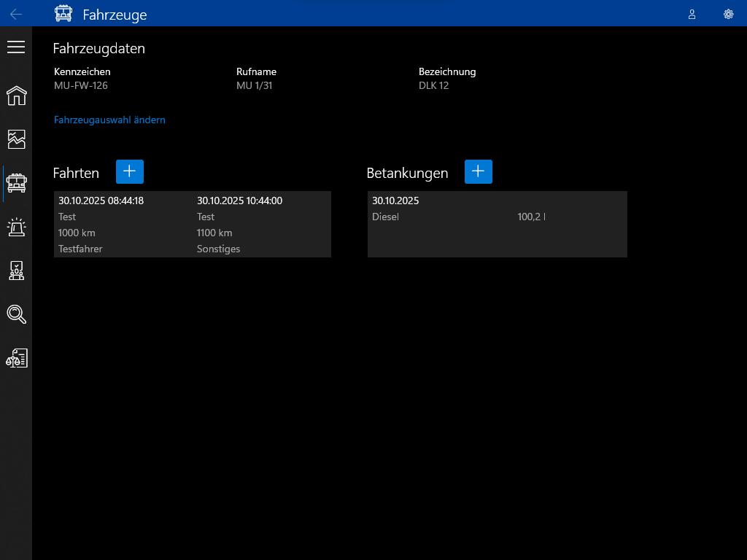Go back with the arrow icon
The height and width of the screenshot is (560, 747).
tap(16, 15)
